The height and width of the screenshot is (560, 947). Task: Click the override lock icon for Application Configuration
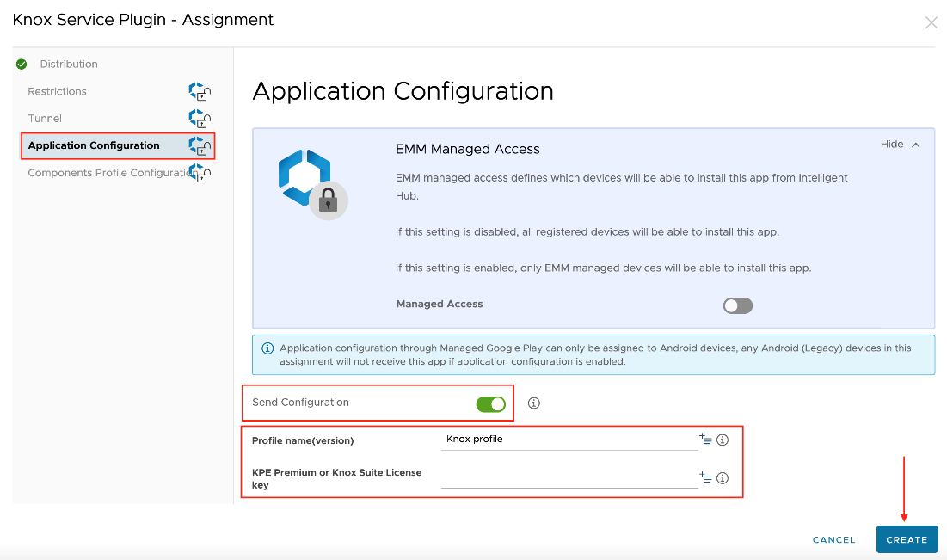[199, 145]
